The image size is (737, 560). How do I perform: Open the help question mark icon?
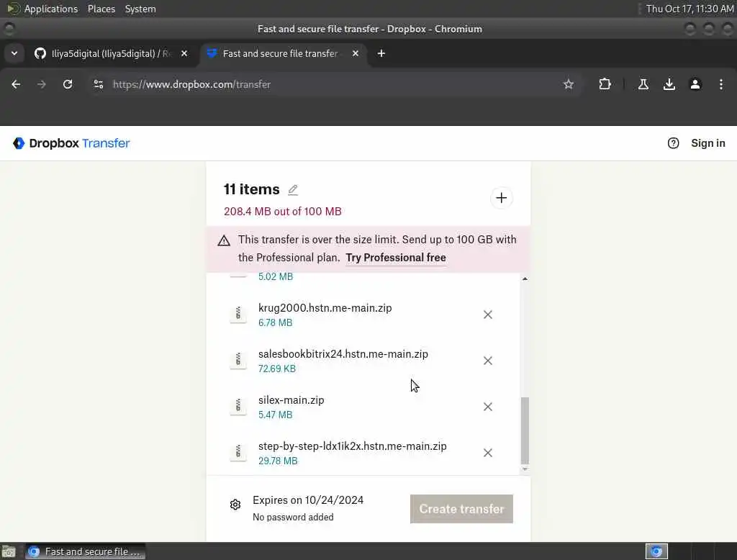coord(673,143)
